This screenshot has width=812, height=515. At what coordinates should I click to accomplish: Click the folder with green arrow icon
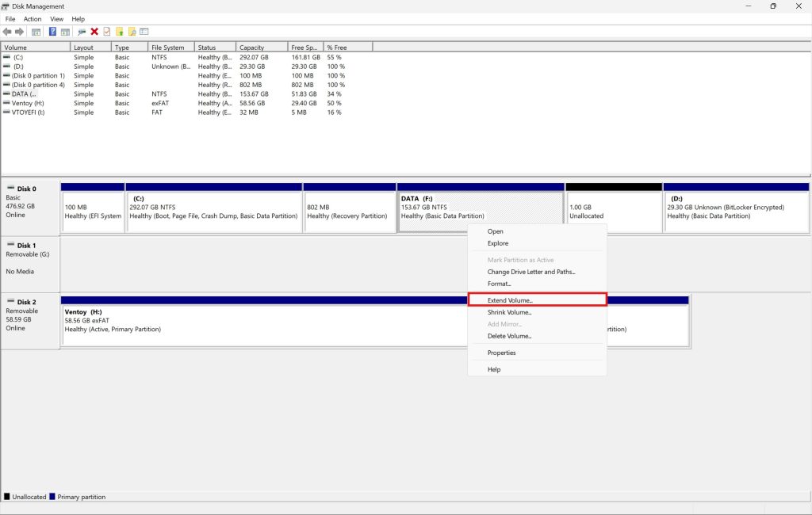[120, 32]
